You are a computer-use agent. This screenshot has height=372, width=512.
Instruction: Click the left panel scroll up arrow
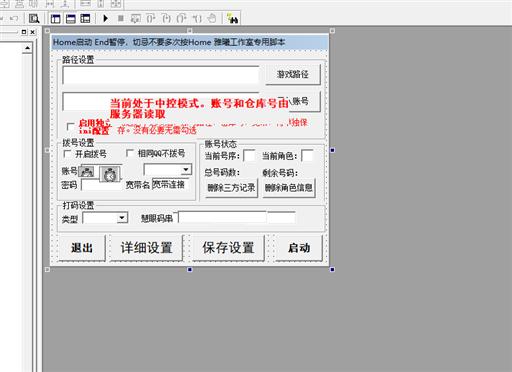(x=28, y=48)
